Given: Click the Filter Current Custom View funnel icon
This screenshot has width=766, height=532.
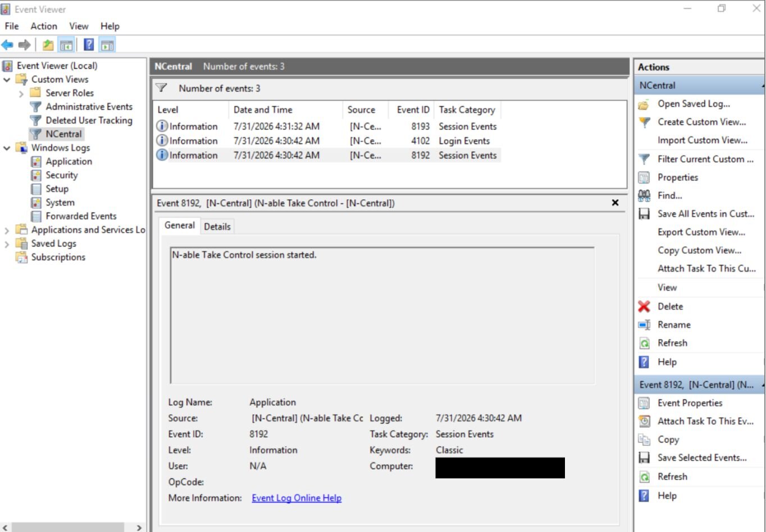Looking at the screenshot, I should [644, 159].
